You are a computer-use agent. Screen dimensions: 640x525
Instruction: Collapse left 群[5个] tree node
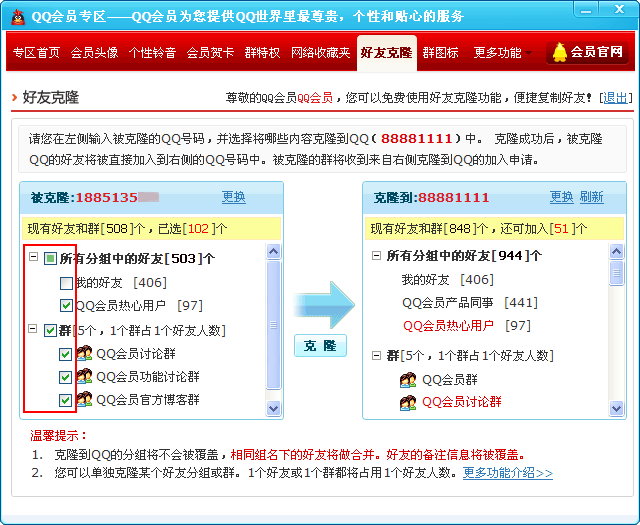point(33,329)
